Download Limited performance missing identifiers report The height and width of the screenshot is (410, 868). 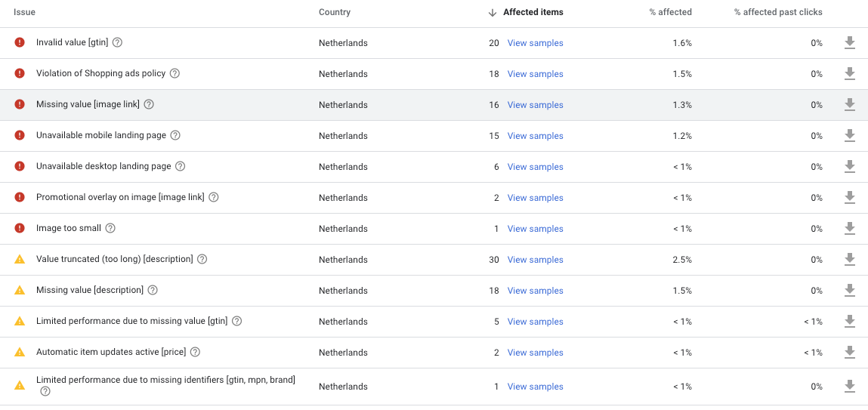[850, 386]
